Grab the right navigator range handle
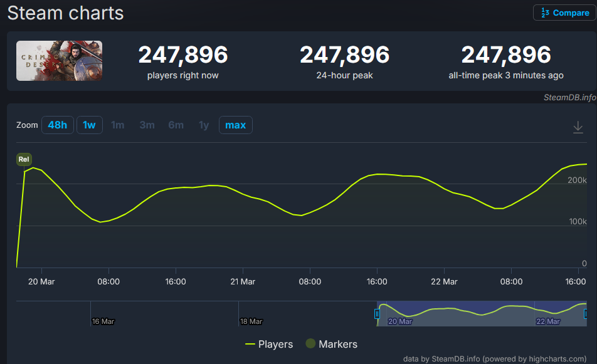The image size is (597, 364). click(586, 314)
